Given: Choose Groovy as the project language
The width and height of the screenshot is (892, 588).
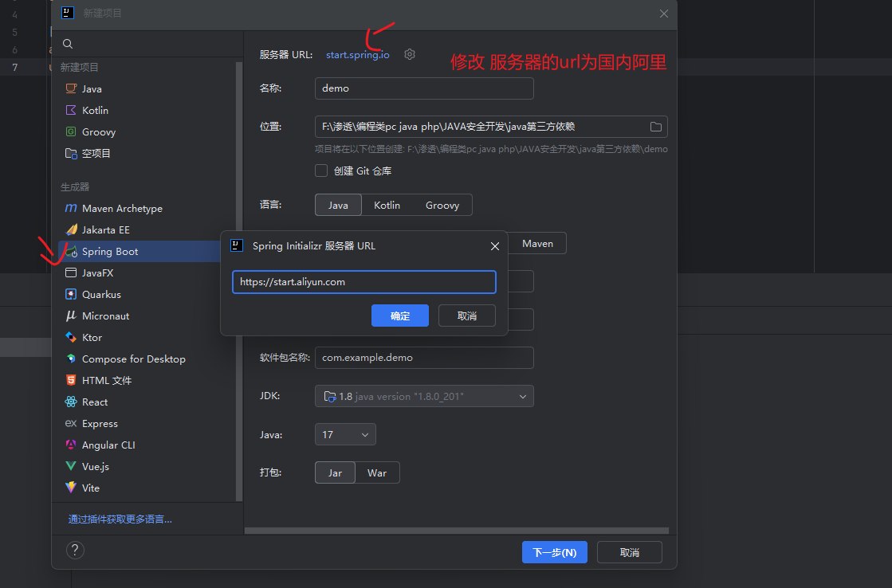Looking at the screenshot, I should click(x=442, y=206).
